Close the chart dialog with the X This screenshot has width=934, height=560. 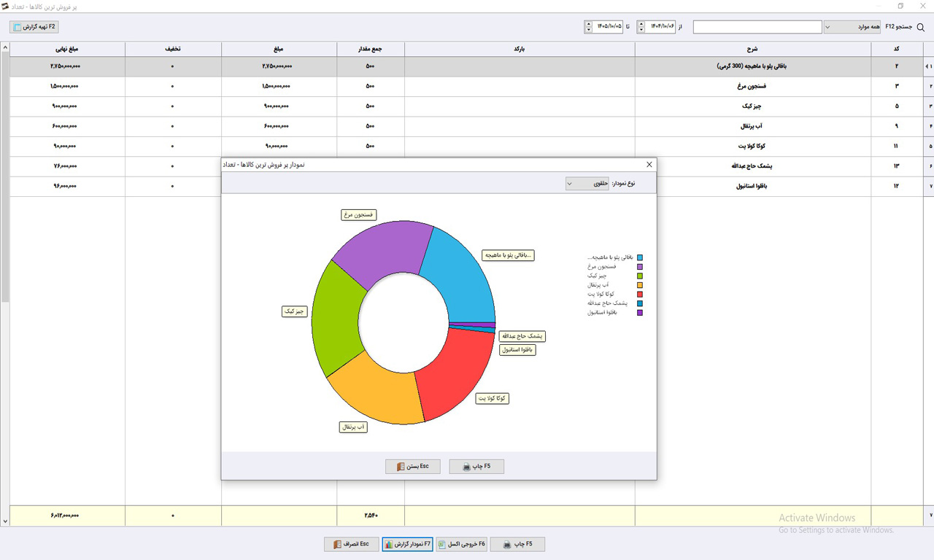pyautogui.click(x=649, y=165)
